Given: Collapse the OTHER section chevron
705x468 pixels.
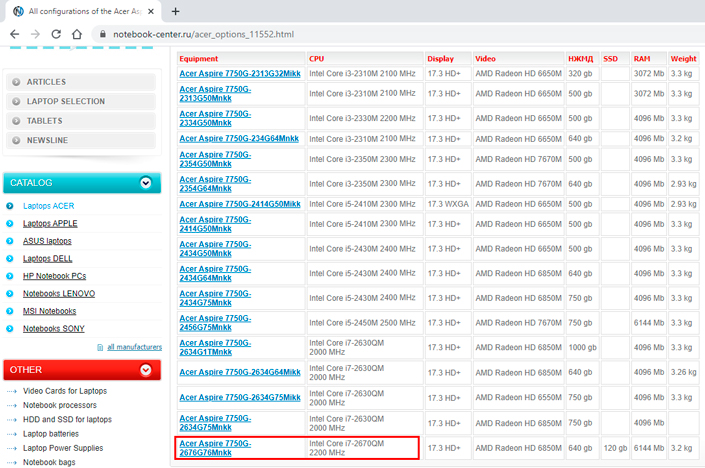Looking at the screenshot, I should [x=145, y=370].
